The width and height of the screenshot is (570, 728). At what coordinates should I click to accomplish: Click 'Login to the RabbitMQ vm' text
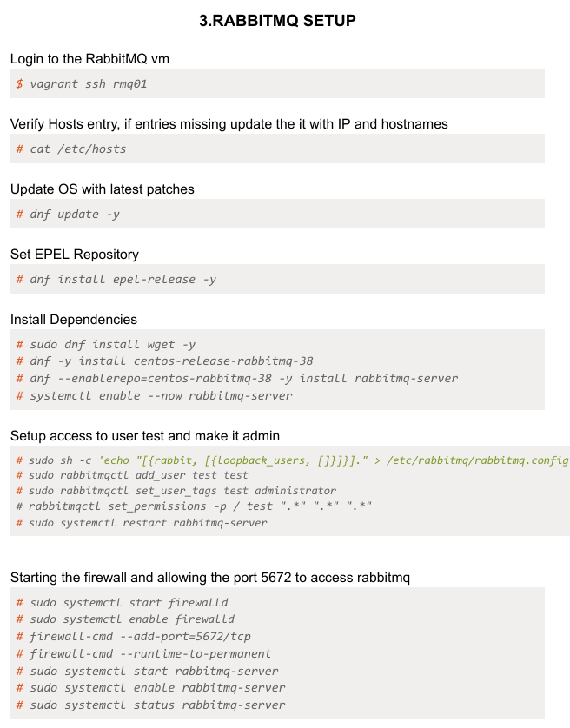point(100,59)
